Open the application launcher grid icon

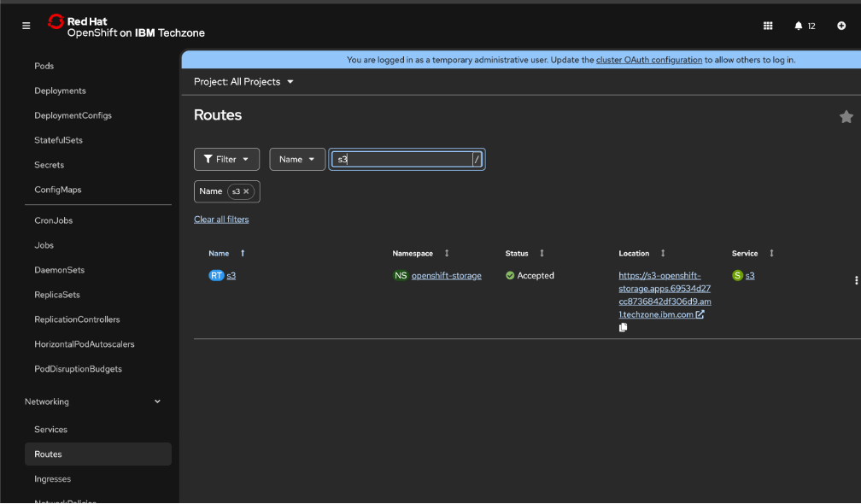[x=768, y=26]
